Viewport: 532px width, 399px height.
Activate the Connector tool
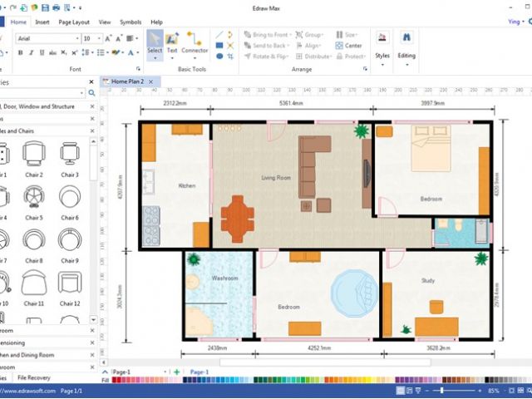tap(195, 43)
